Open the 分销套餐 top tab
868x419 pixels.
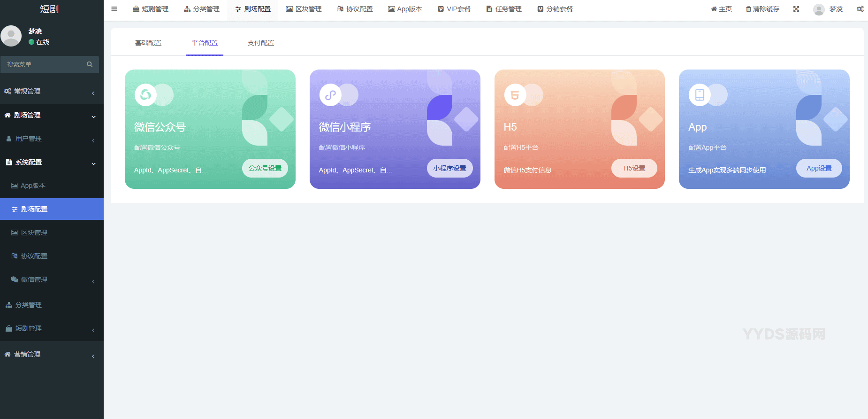tap(556, 9)
